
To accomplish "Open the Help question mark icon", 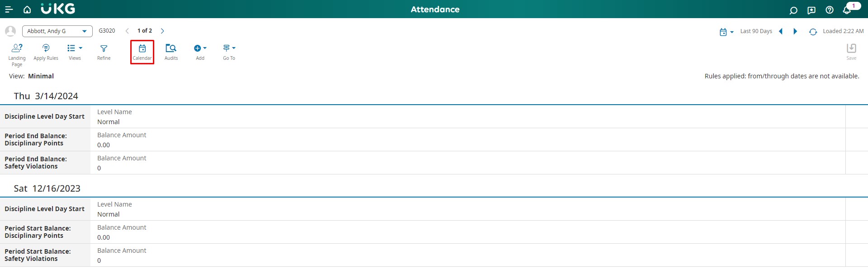I will point(830,10).
